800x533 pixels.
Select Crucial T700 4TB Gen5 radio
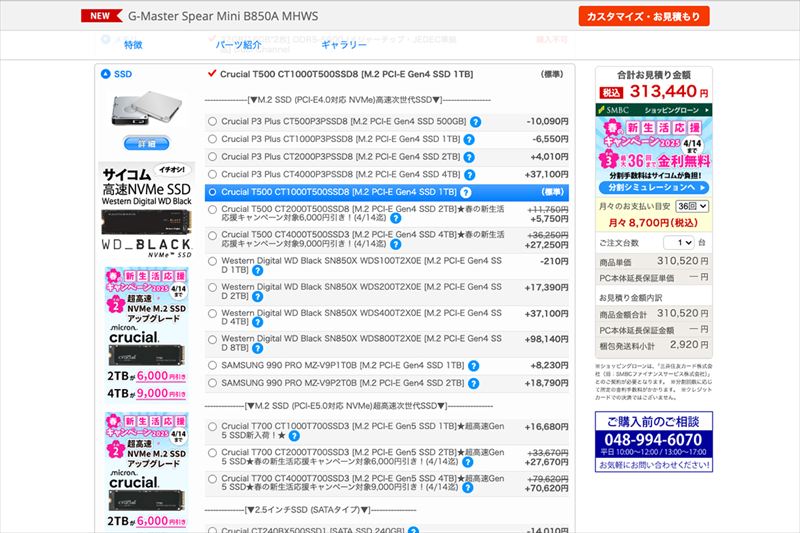tap(212, 479)
